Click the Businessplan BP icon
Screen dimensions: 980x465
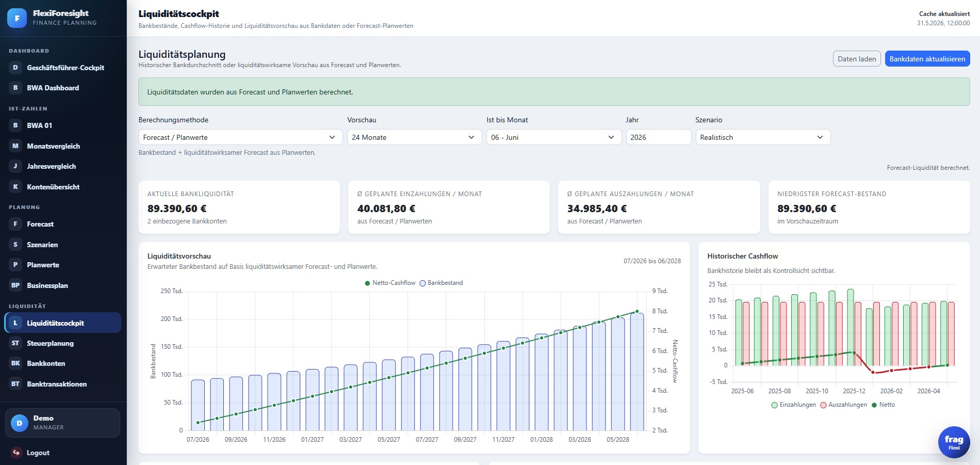[x=15, y=285]
